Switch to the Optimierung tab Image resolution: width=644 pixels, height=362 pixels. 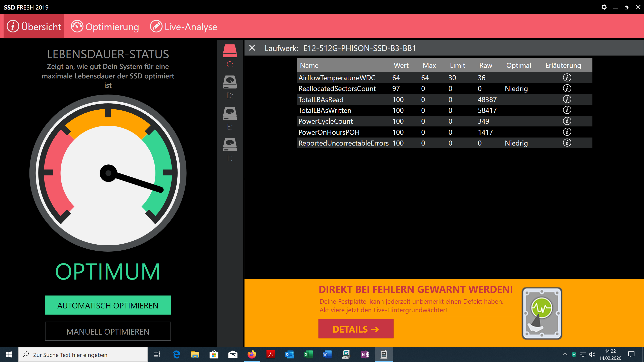[105, 27]
